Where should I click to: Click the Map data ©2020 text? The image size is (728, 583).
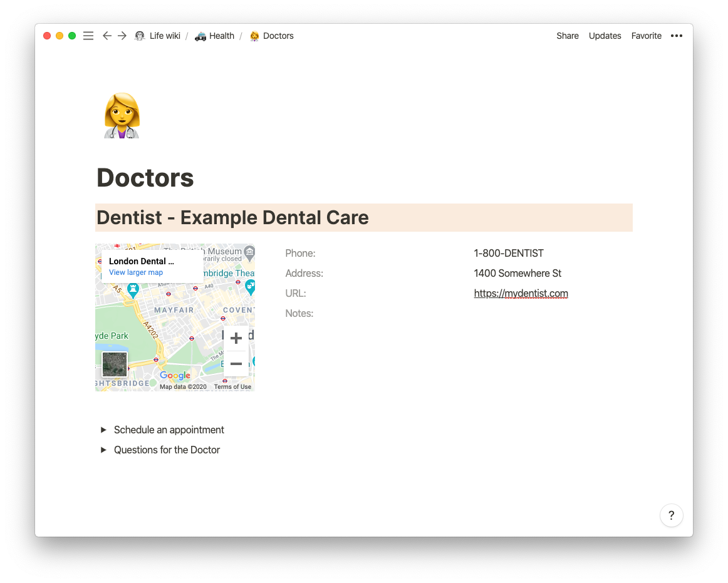pos(183,386)
